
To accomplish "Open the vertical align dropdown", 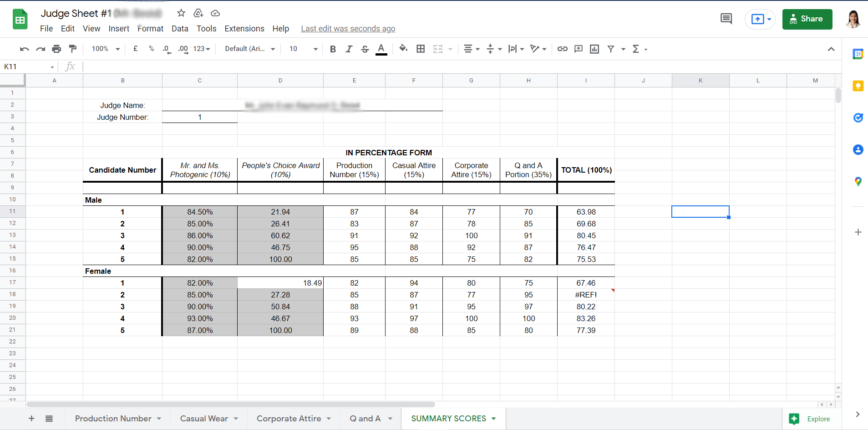I will coord(494,49).
